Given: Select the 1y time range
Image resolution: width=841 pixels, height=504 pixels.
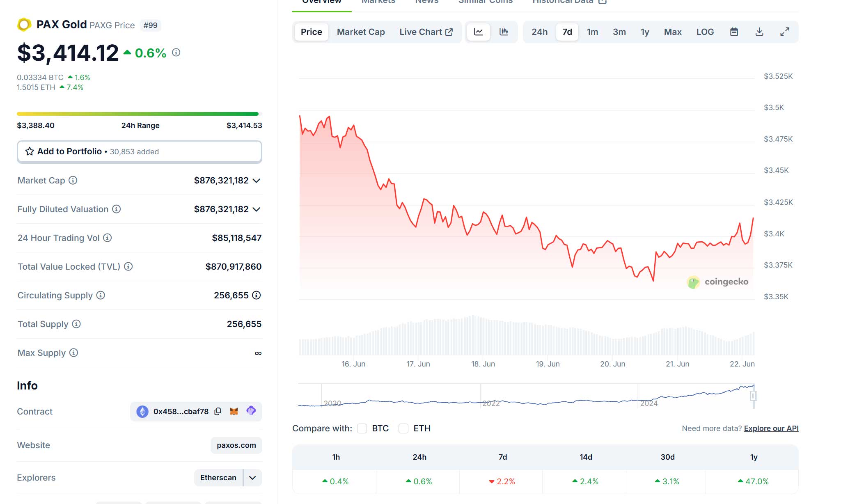Looking at the screenshot, I should pyautogui.click(x=645, y=32).
